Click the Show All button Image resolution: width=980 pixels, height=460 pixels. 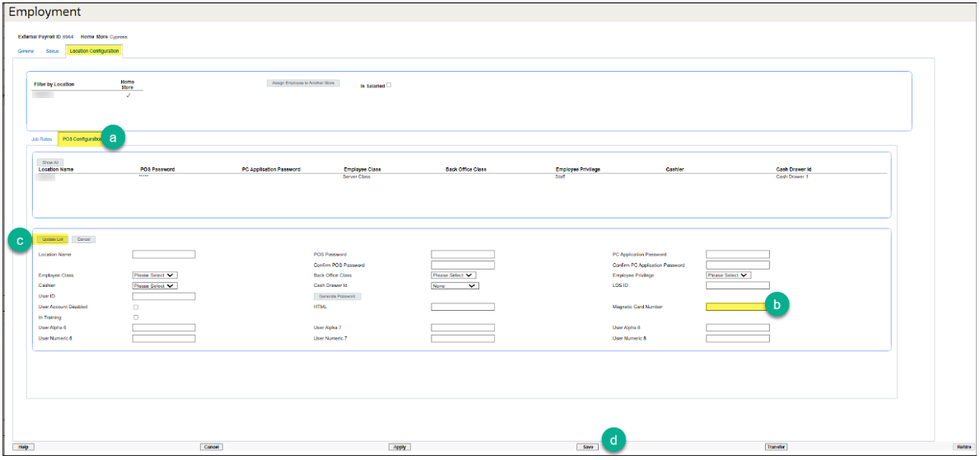[x=50, y=162]
